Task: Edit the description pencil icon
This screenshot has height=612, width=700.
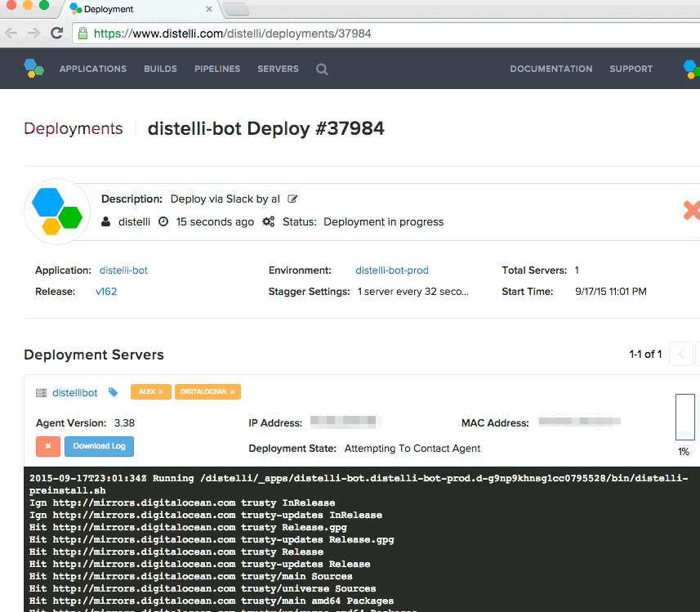Action: coord(292,199)
